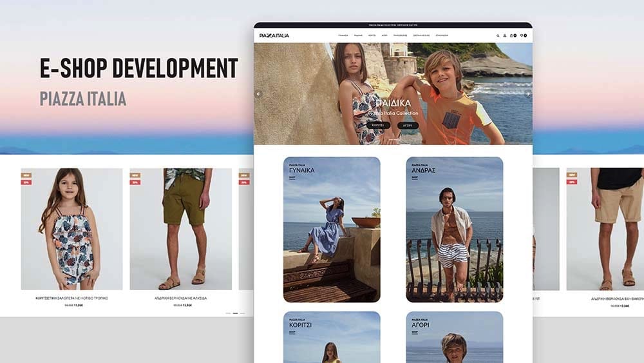Click the SHOP link on ΑΓΟΡΙ category card
644x363 pixels.
(x=415, y=332)
